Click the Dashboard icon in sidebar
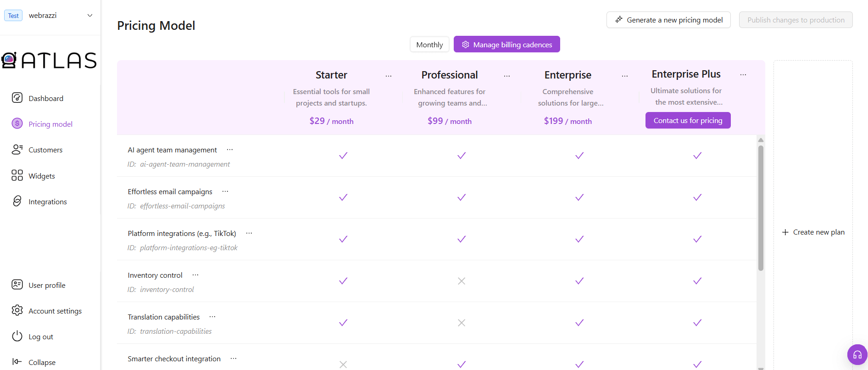 tap(17, 98)
